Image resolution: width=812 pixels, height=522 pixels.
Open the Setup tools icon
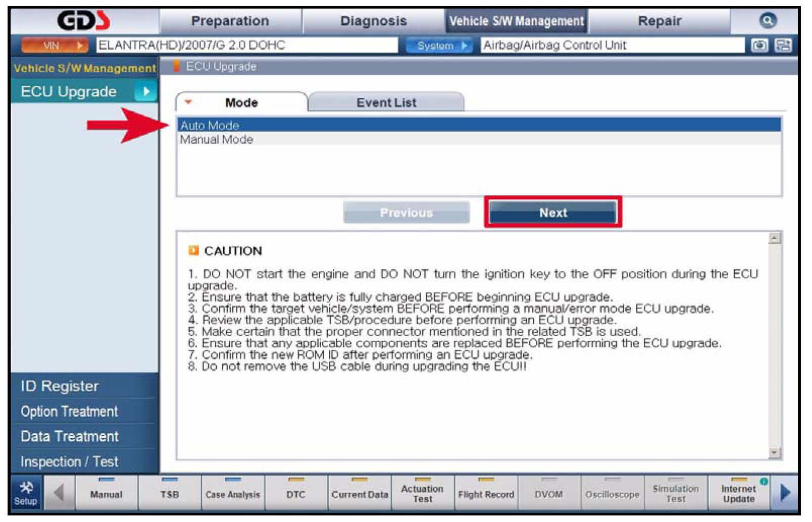pos(26,493)
